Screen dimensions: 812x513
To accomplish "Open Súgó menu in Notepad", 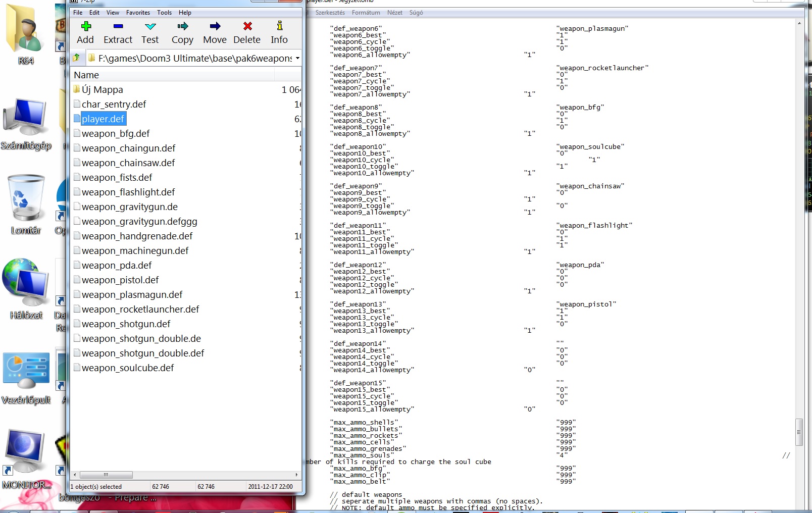I will pos(416,13).
